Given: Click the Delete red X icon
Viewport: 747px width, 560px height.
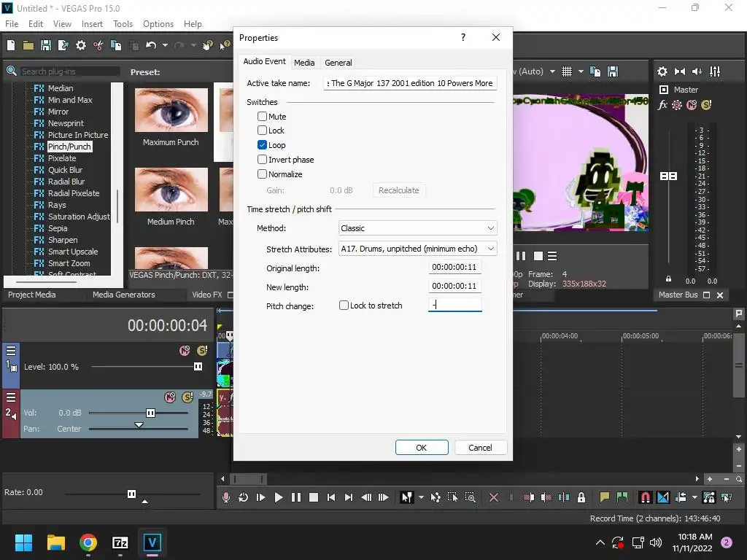Looking at the screenshot, I should tap(494, 497).
